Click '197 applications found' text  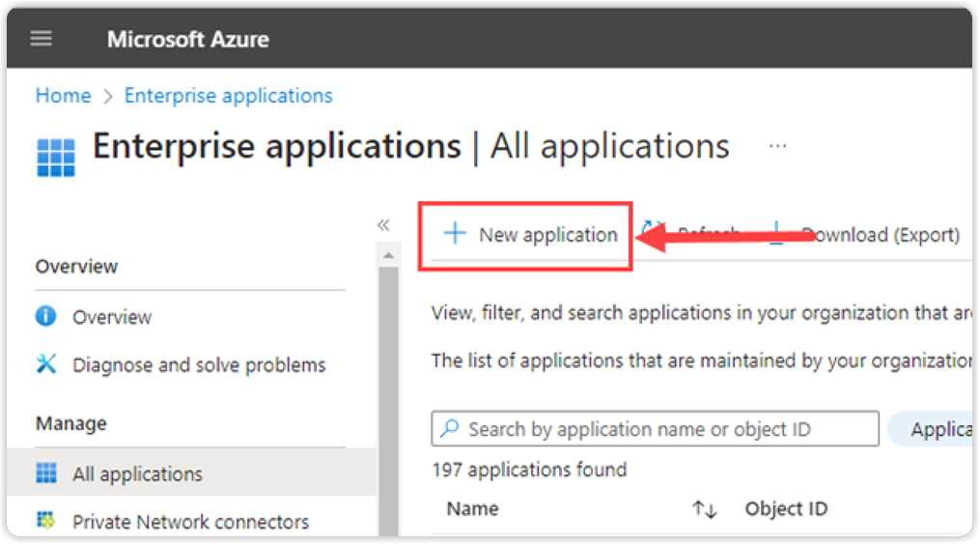529,470
